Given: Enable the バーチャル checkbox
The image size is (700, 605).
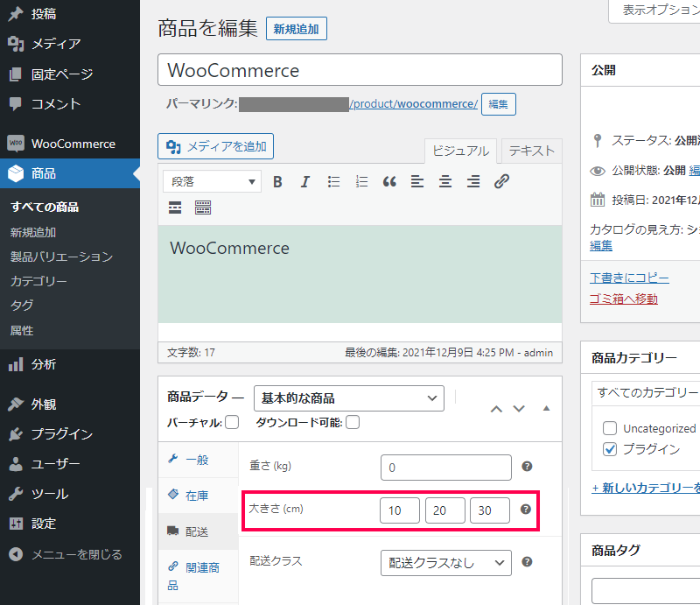Looking at the screenshot, I should tap(232, 422).
